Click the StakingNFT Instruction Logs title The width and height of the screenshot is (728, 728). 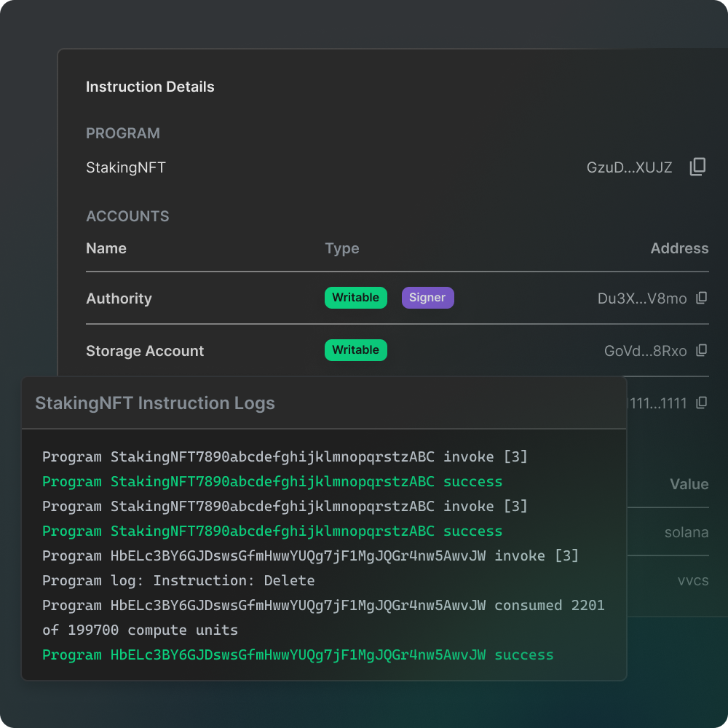(155, 403)
